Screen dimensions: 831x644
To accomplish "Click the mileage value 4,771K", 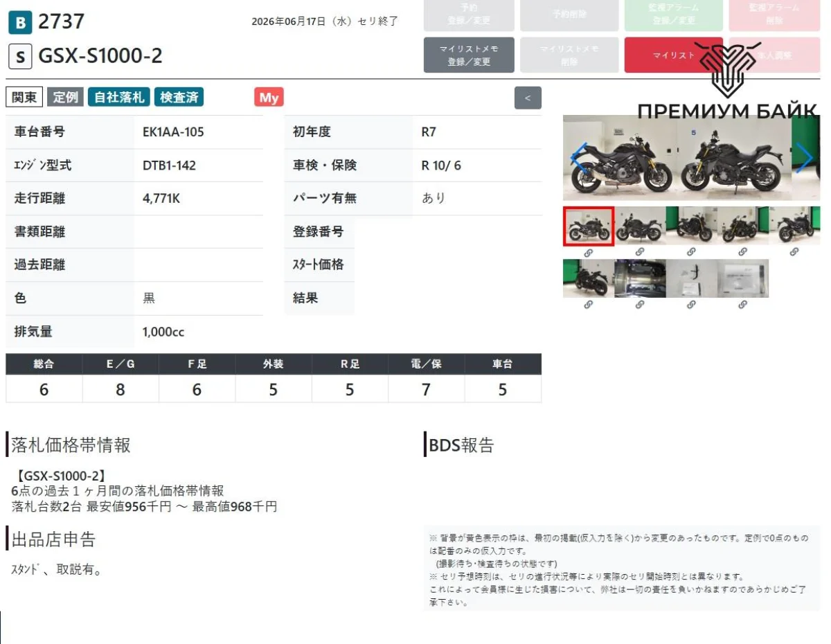I will 161,199.
